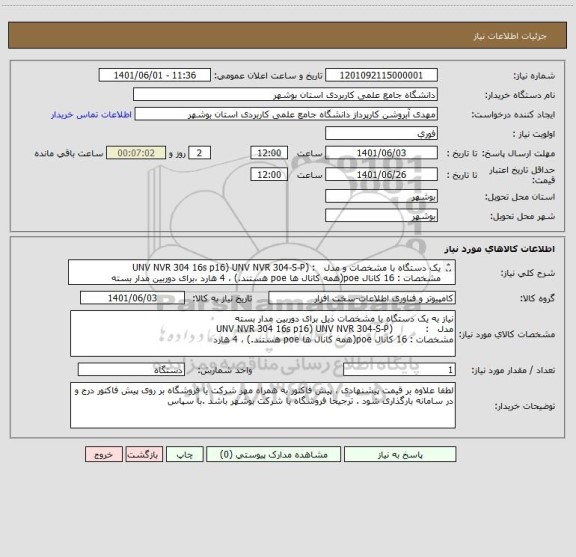Viewport: 576px width, 557px height.
Task: Click price validity time field 12:00
Action: (269, 175)
